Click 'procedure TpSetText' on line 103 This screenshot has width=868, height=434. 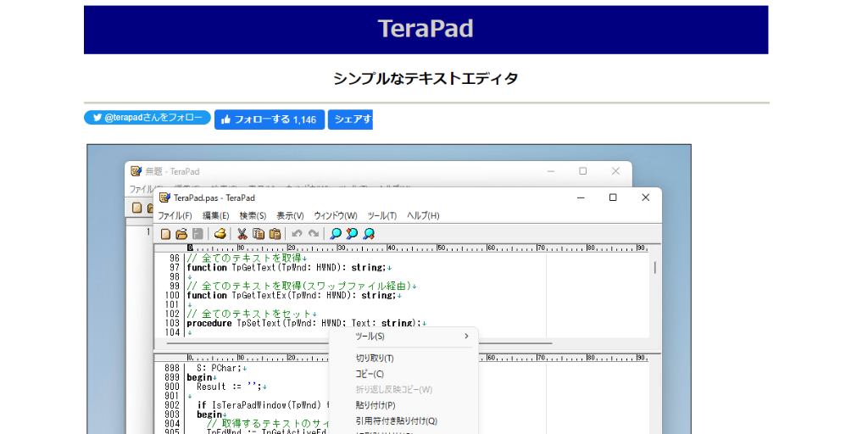tap(235, 323)
